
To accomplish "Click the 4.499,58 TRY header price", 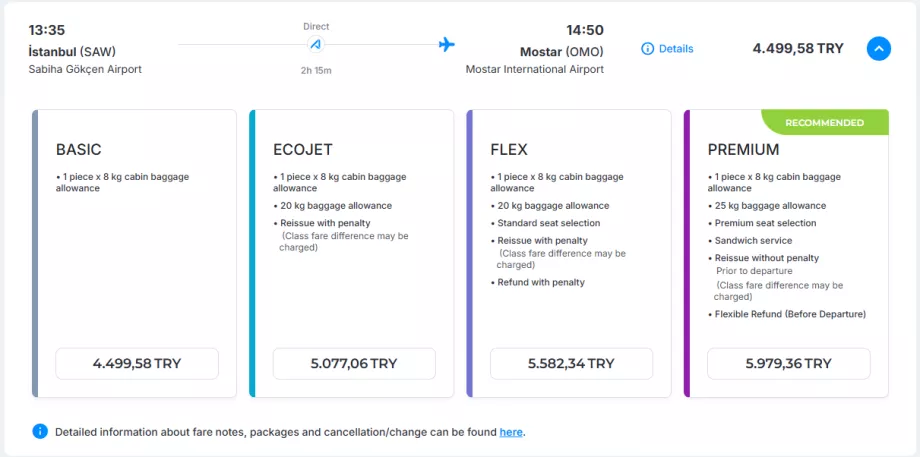I will 798,48.
